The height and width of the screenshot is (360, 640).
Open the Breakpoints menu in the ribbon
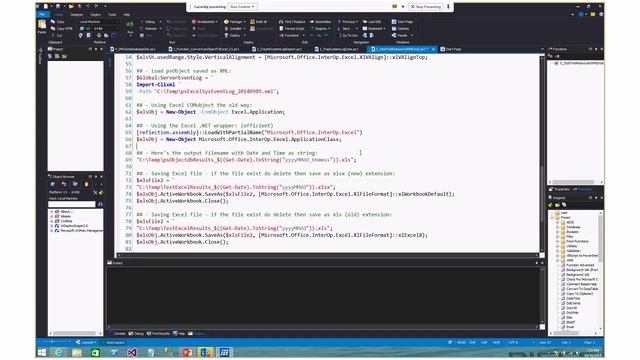click(204, 22)
